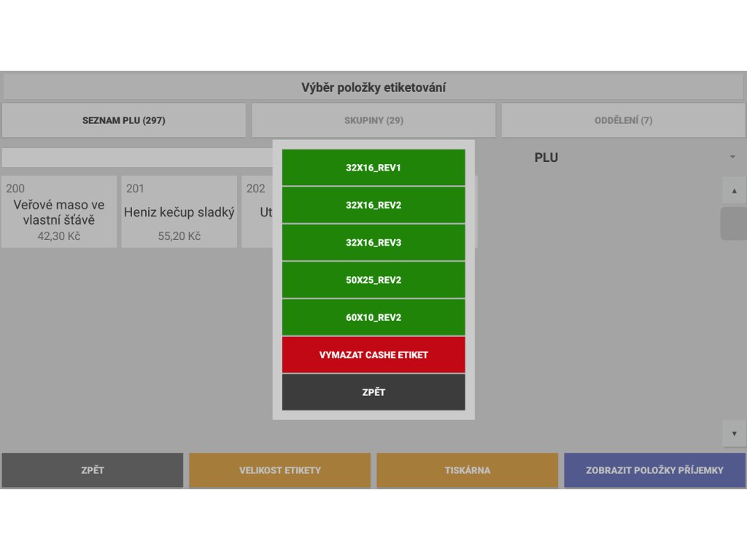
Task: Select the 50X25_REV2 label size
Action: [373, 280]
